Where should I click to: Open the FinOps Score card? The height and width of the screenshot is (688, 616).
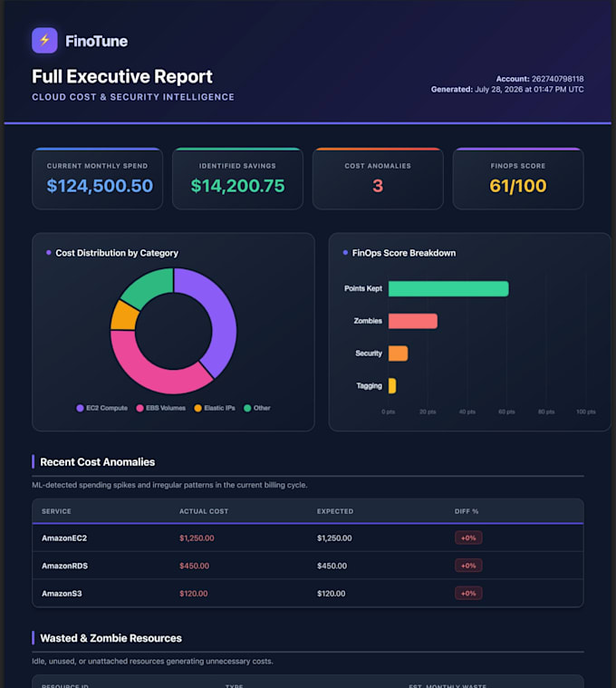click(518, 179)
